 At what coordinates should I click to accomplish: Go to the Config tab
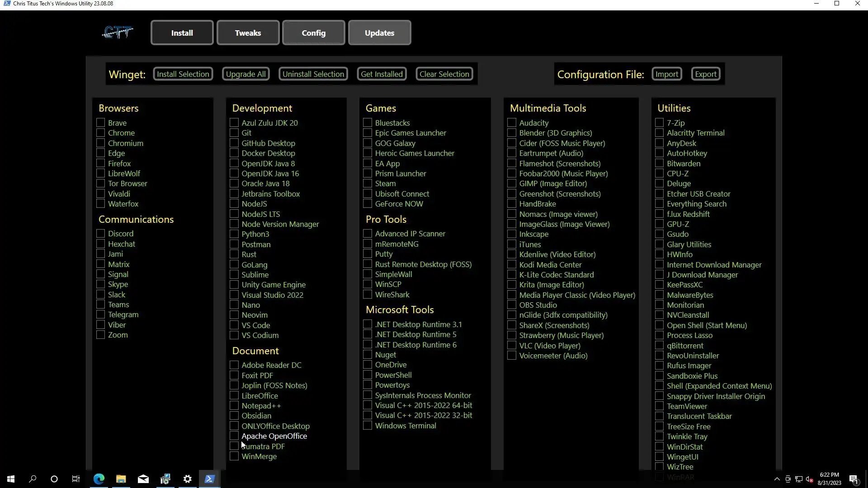click(x=313, y=33)
